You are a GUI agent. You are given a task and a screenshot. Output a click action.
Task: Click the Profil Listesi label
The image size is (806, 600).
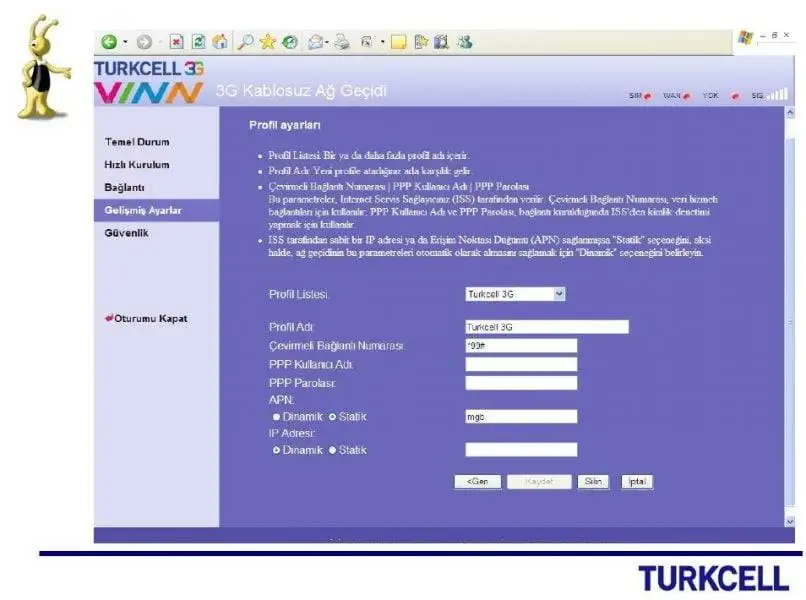tap(299, 295)
